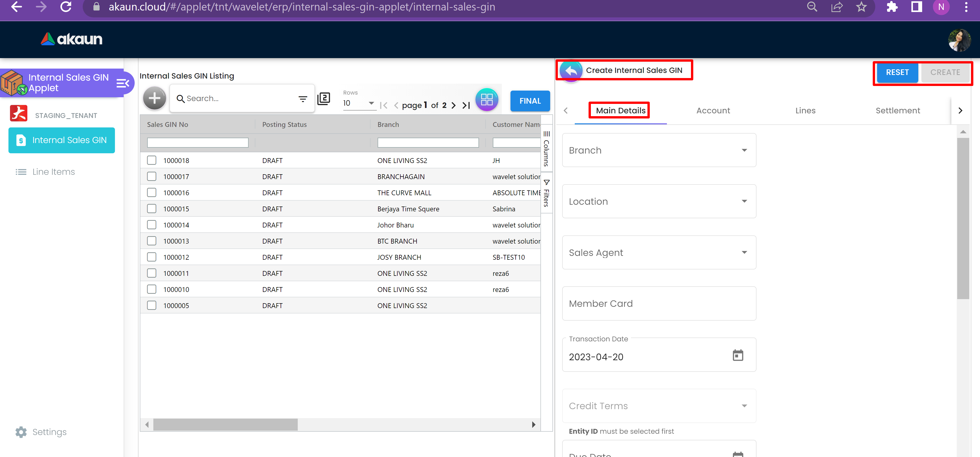
Task: Click the FINAL button
Action: point(530,101)
